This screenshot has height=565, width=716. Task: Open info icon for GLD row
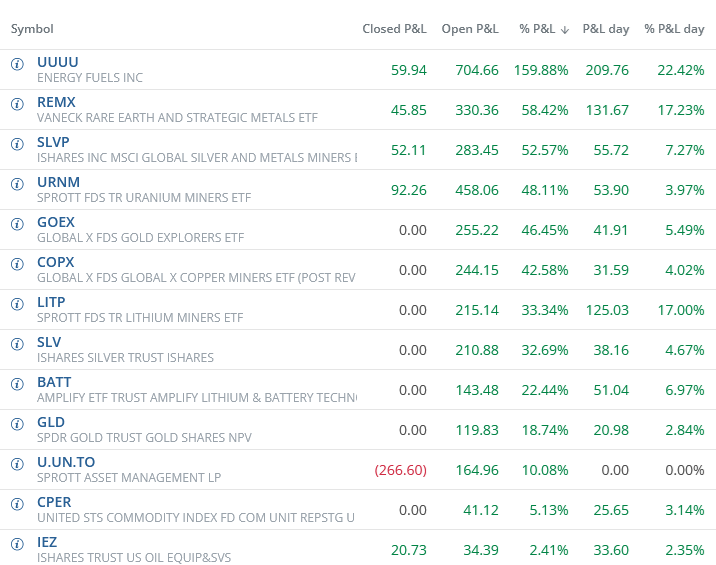tap(17, 424)
